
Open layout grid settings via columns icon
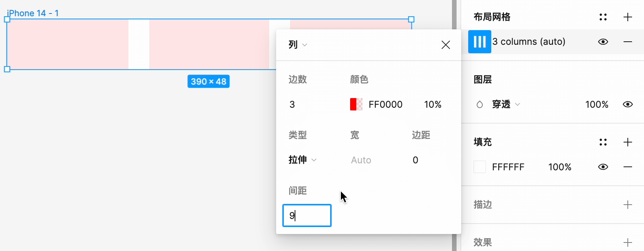point(479,42)
